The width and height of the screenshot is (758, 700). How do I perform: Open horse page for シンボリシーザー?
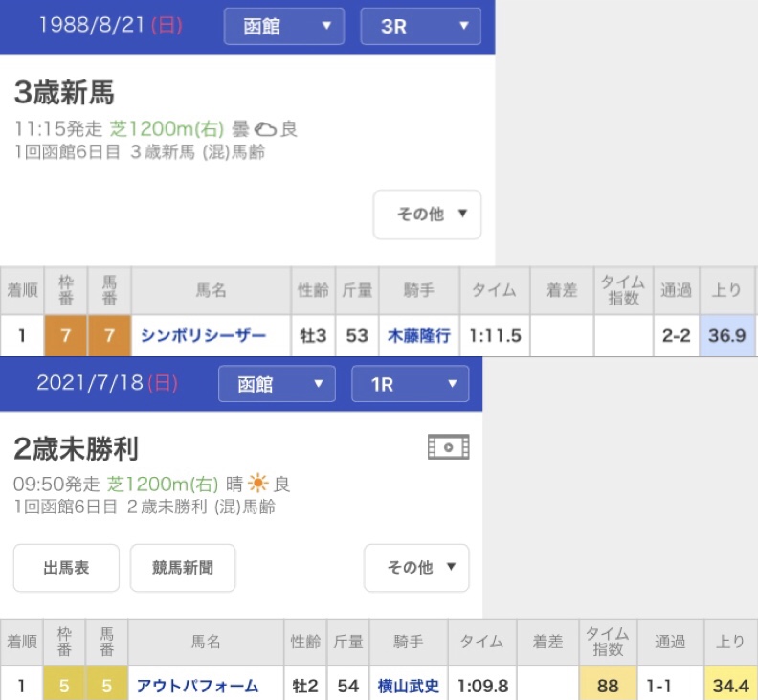(203, 336)
